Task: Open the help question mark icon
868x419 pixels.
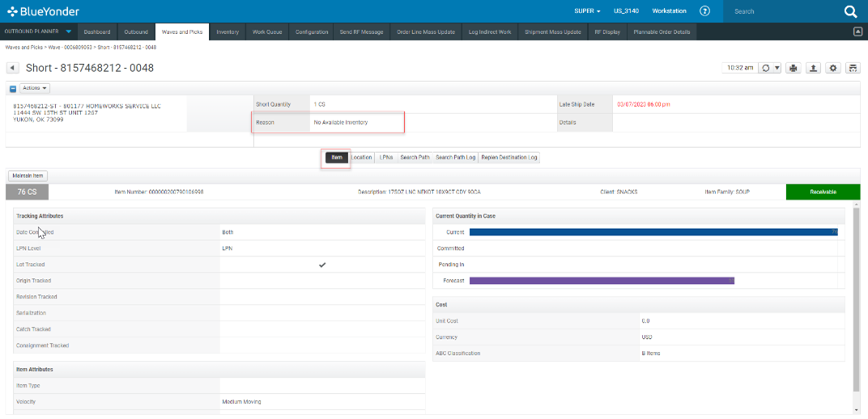Action: pos(704,11)
